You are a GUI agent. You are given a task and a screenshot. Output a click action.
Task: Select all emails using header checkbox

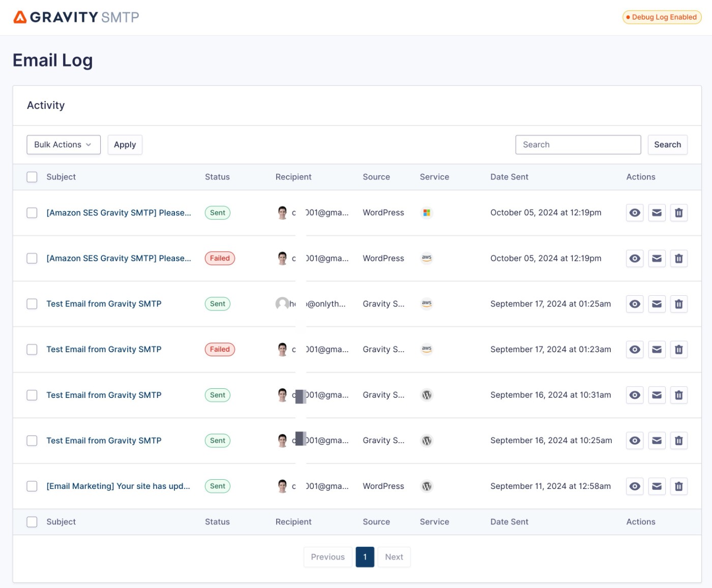32,177
